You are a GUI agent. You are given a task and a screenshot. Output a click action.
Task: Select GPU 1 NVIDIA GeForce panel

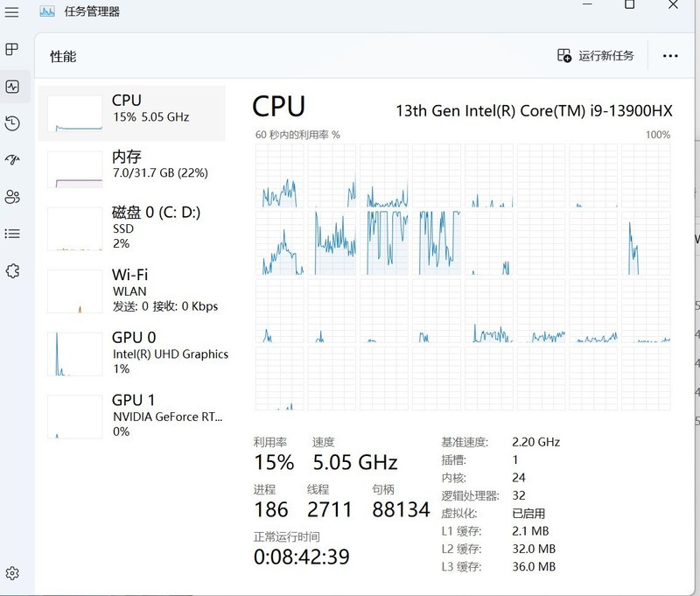[131, 414]
